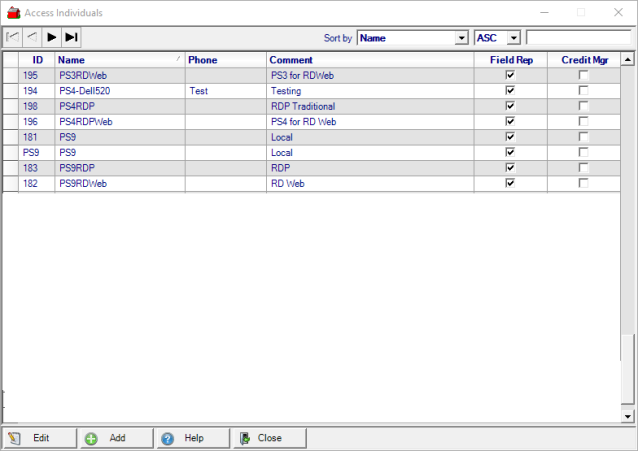Expand the ASC sort order dropdown
The height and width of the screenshot is (451, 638).
point(514,38)
